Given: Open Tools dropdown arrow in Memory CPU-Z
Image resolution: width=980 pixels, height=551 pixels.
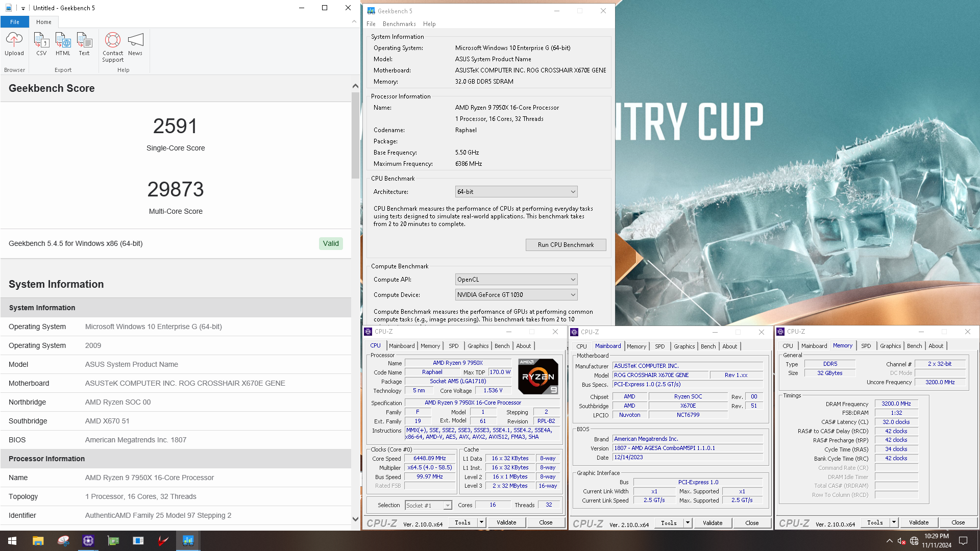Looking at the screenshot, I should pyautogui.click(x=894, y=522).
